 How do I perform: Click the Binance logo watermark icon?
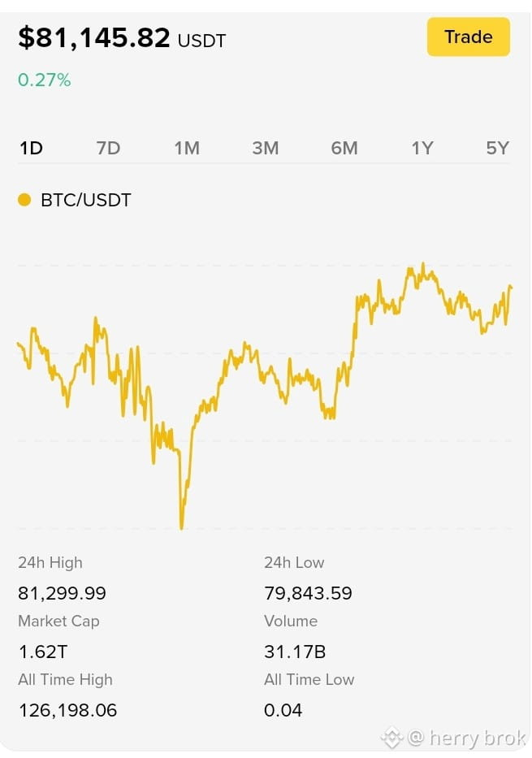pos(391,737)
